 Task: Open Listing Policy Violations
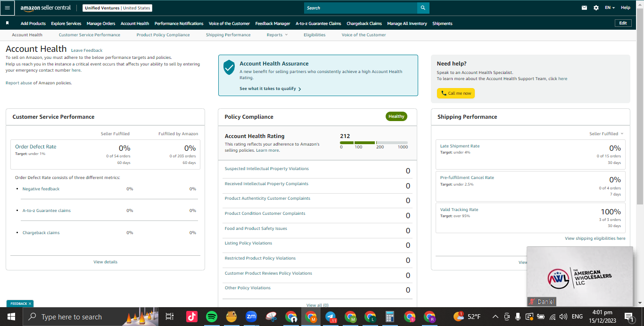(248, 243)
